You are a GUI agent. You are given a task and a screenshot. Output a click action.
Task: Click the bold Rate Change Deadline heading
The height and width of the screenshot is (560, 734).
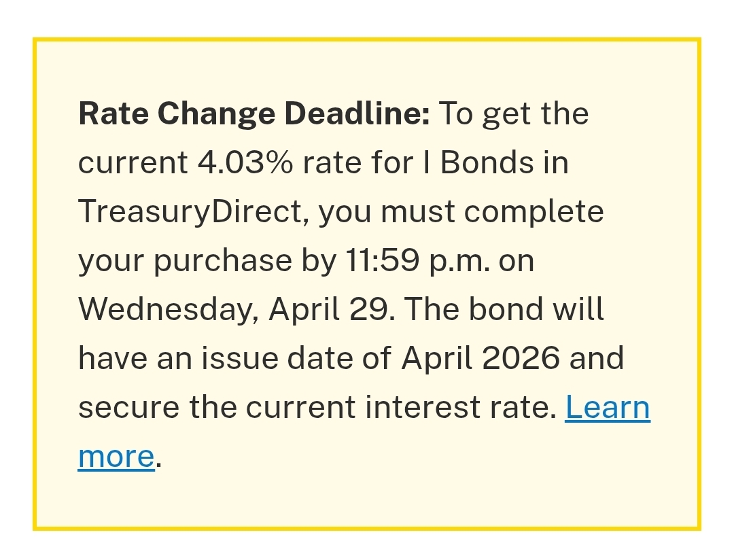(x=254, y=113)
